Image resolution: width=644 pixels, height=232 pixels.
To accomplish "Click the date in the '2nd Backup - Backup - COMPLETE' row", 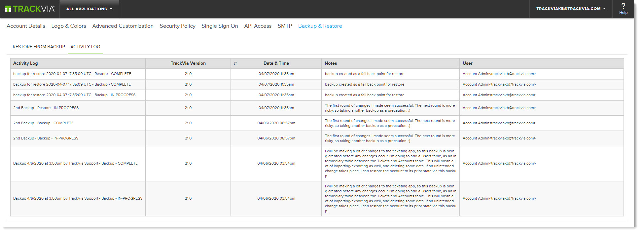I will pos(276,123).
